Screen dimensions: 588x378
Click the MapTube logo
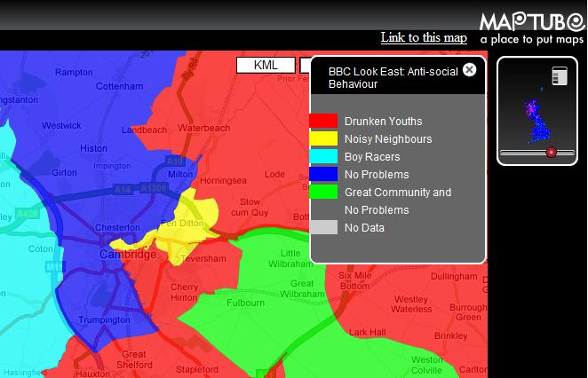(x=533, y=29)
